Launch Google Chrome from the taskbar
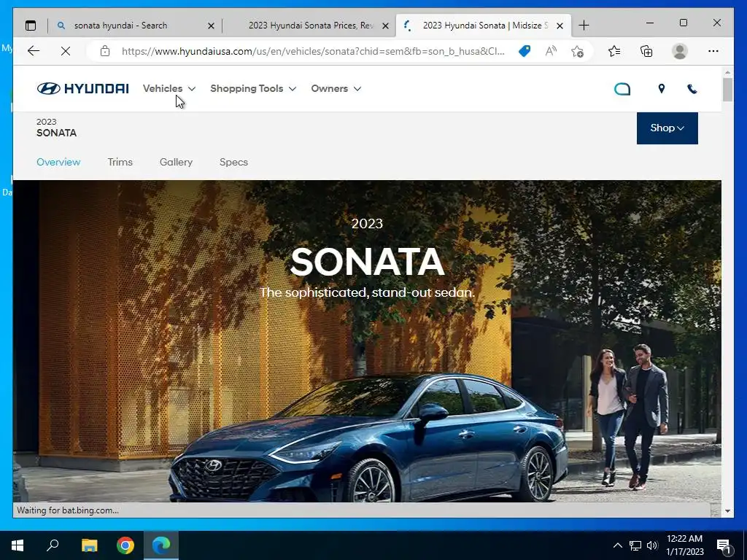 [x=125, y=545]
